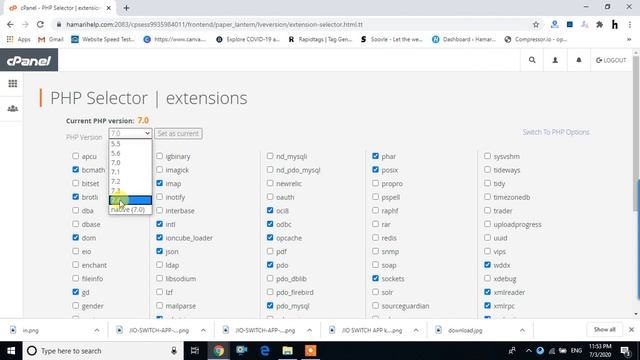
Task: Enable the soap extension checkbox
Action: click(x=376, y=264)
